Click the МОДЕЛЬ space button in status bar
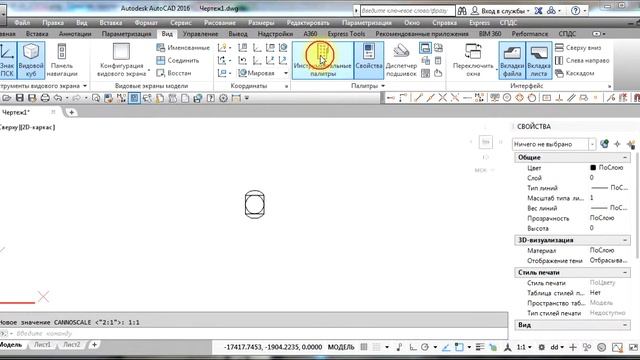640x360 pixels. click(x=341, y=347)
